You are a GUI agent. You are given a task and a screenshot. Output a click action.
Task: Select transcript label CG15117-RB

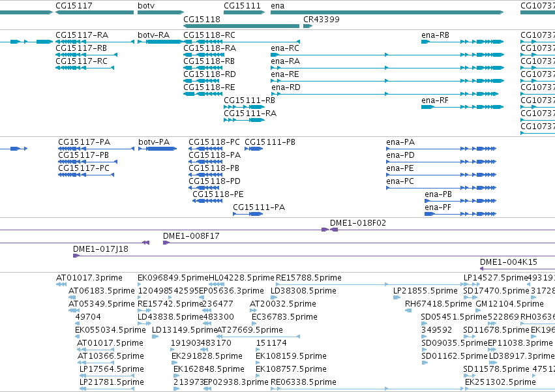click(82, 48)
